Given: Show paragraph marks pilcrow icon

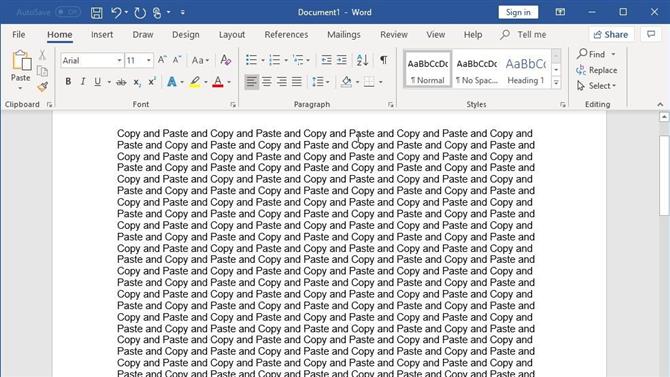Looking at the screenshot, I should (384, 60).
